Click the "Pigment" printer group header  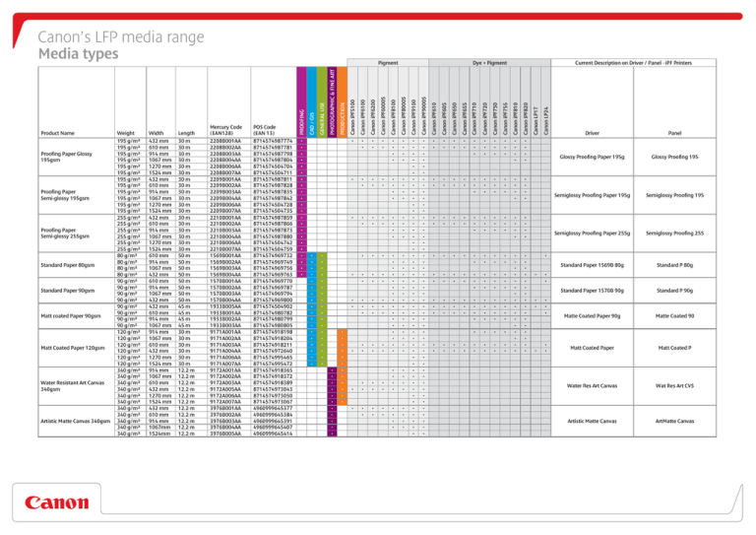pos(388,63)
